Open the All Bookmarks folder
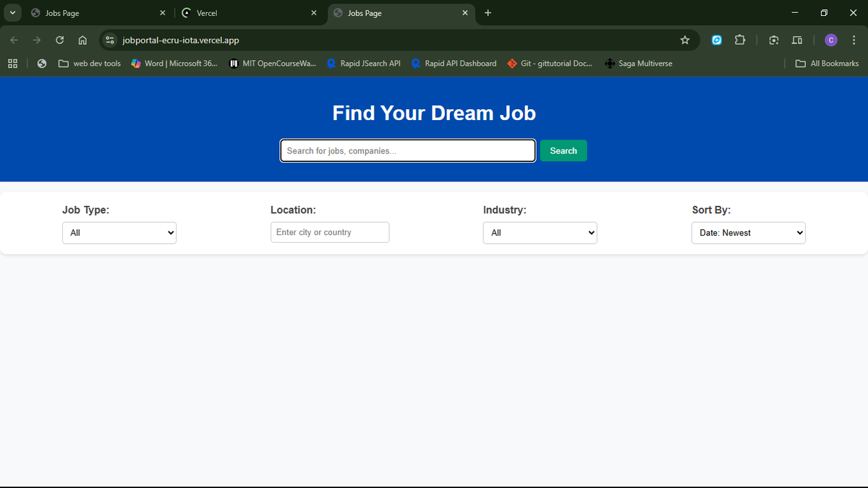The image size is (868, 488). click(x=827, y=64)
